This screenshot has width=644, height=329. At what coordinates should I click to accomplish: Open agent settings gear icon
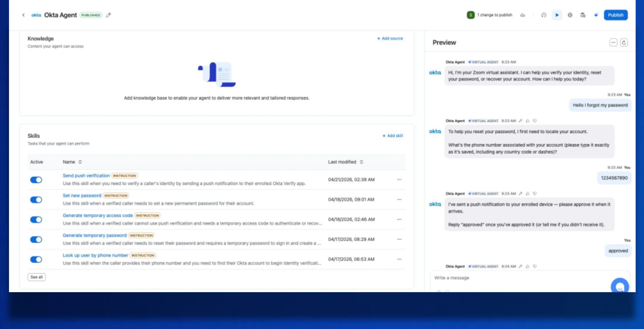click(570, 15)
